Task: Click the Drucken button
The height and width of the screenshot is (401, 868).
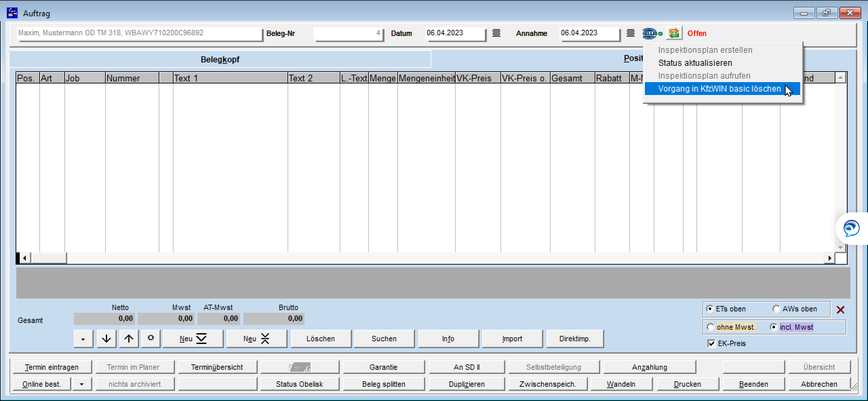Action: (x=688, y=384)
